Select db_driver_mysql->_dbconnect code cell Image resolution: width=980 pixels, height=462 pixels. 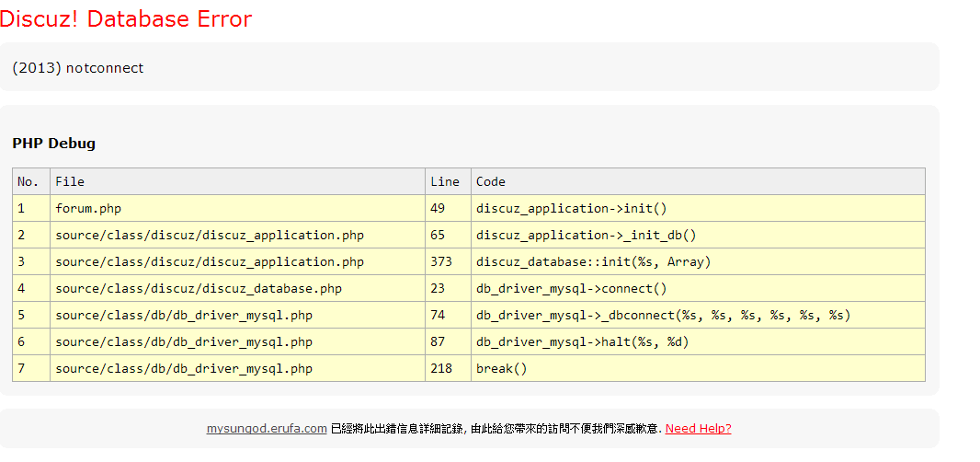point(698,316)
